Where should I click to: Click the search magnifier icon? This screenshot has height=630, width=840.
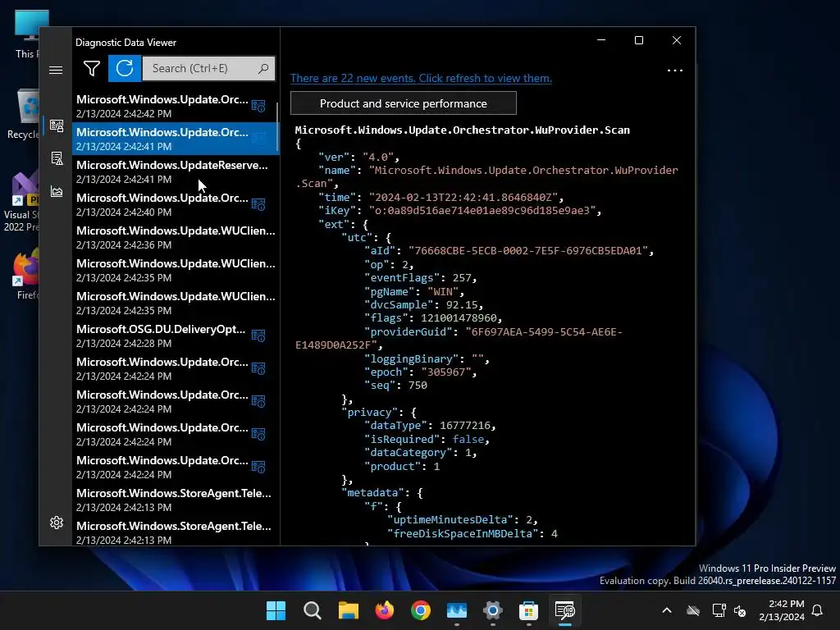click(x=263, y=69)
